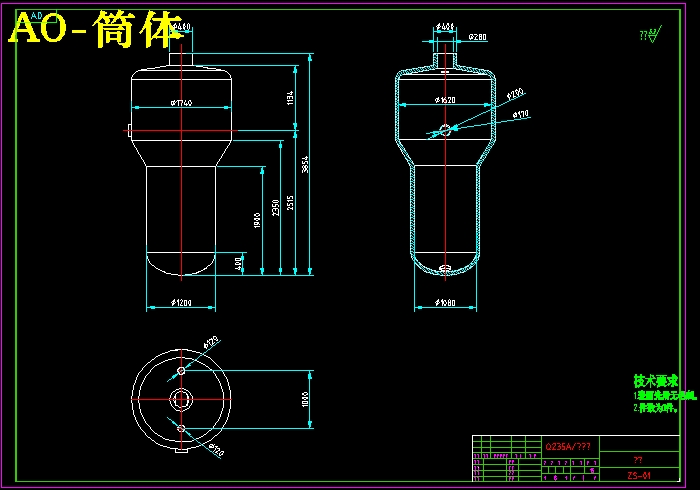Select the 3854 overall height dimension text

305,168
